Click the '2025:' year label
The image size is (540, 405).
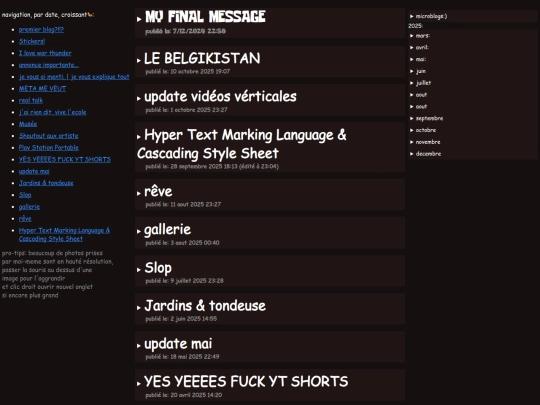point(416,26)
